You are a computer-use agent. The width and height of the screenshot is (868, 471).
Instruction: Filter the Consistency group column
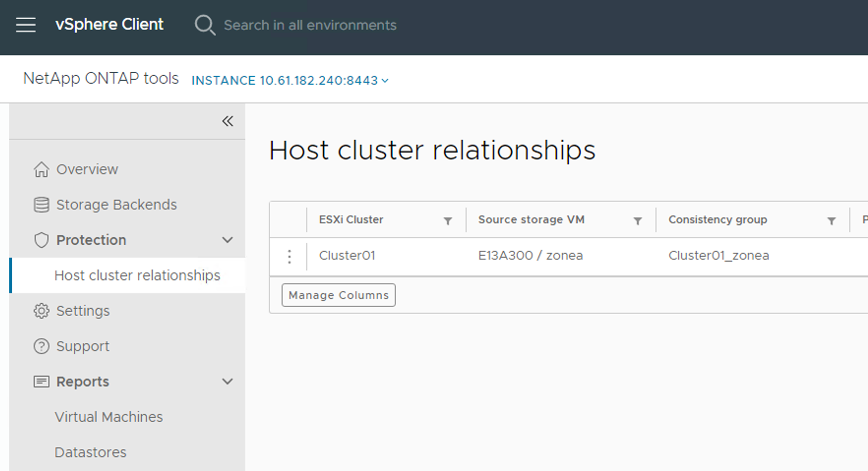coord(831,221)
